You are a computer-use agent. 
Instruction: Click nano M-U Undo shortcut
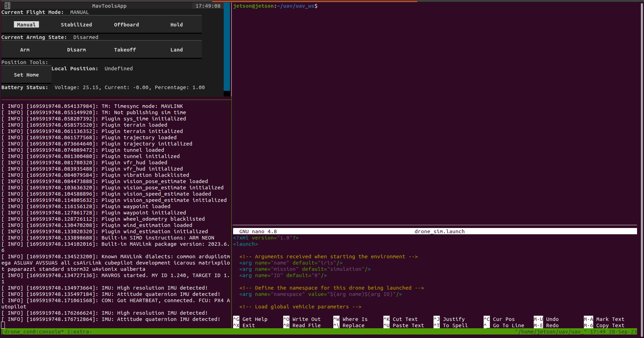point(546,319)
